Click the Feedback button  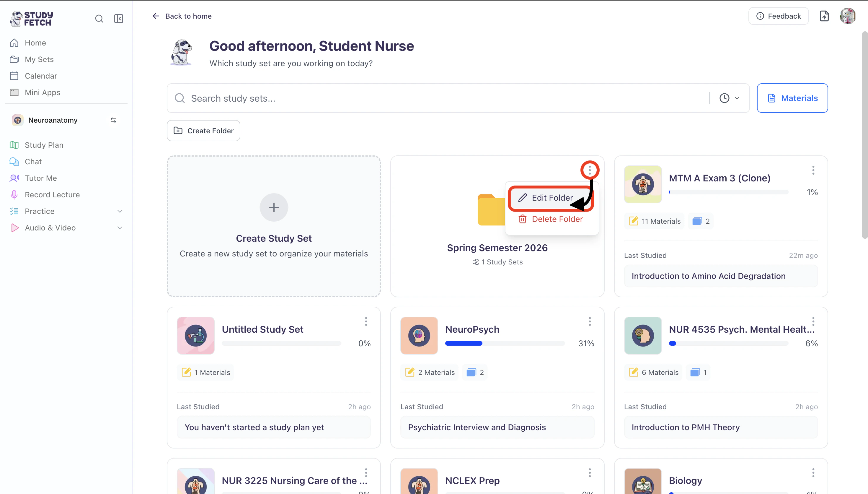pyautogui.click(x=779, y=16)
